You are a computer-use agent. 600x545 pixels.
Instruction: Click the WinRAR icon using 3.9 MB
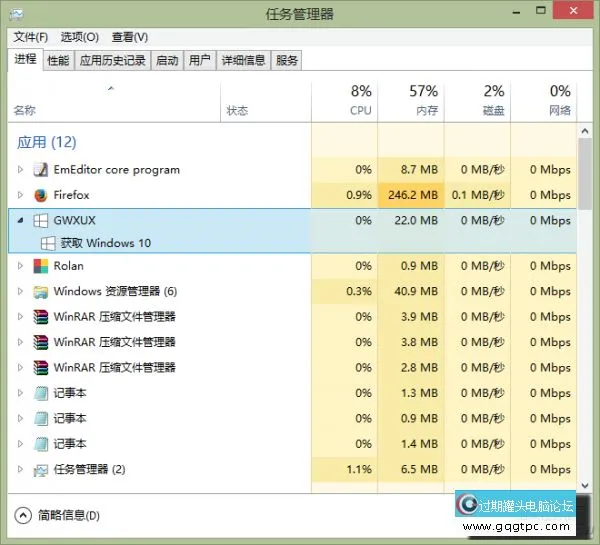click(41, 317)
